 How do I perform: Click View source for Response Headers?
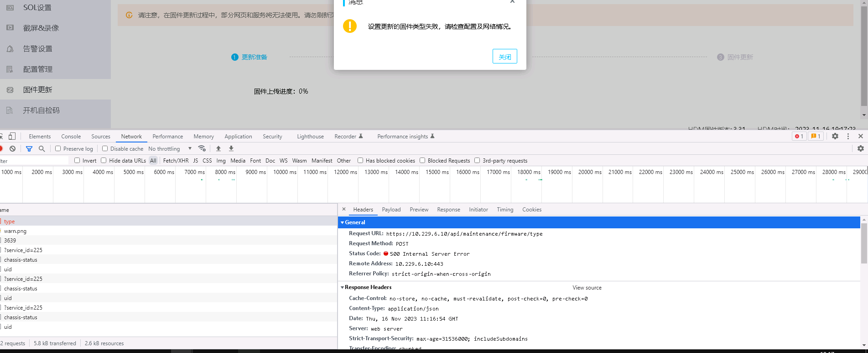click(587, 288)
